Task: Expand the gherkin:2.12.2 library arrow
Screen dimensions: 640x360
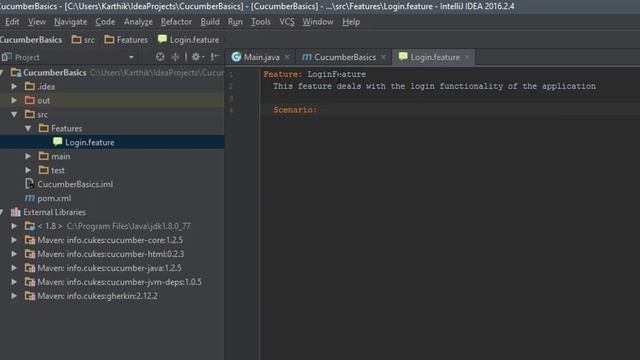Action: pos(14,296)
